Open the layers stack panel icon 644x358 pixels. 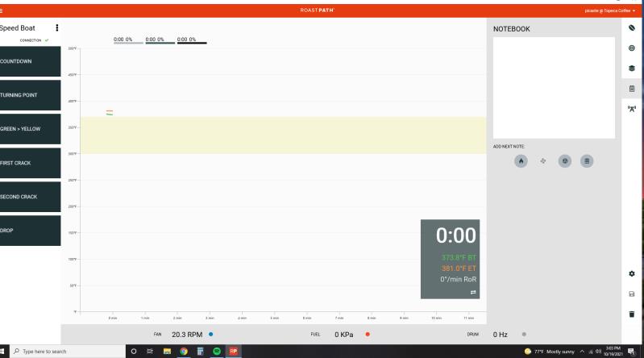631,69
